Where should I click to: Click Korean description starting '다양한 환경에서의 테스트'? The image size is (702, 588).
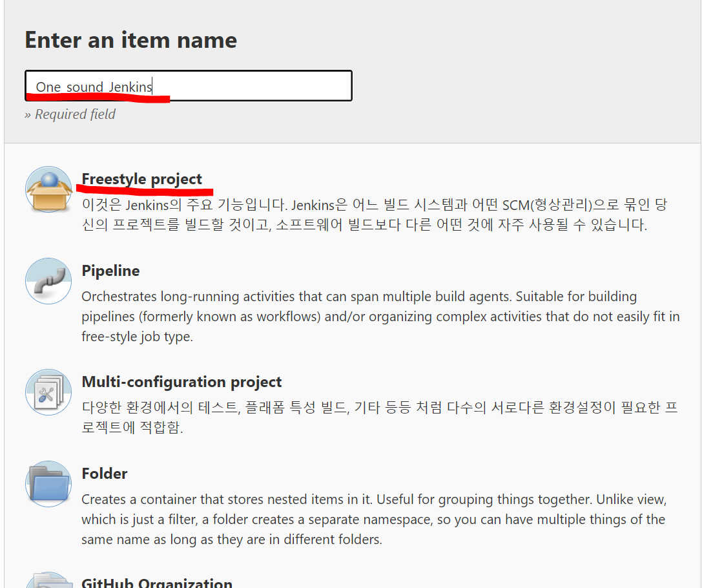(x=380, y=417)
